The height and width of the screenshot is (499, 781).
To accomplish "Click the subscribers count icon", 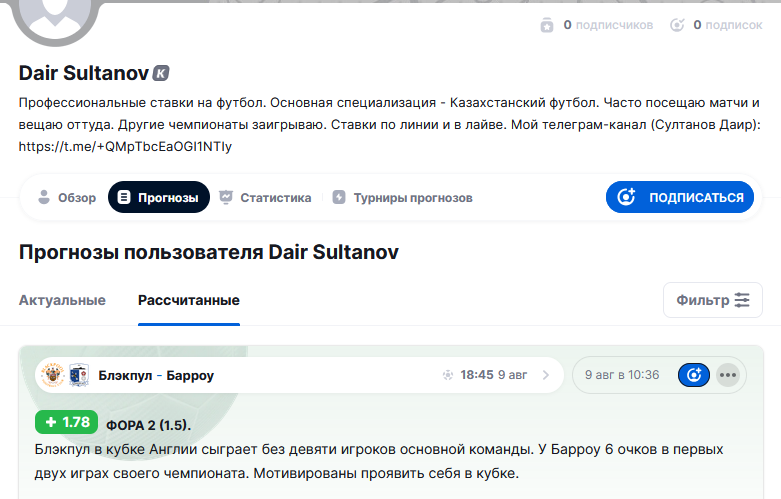I will (x=547, y=25).
